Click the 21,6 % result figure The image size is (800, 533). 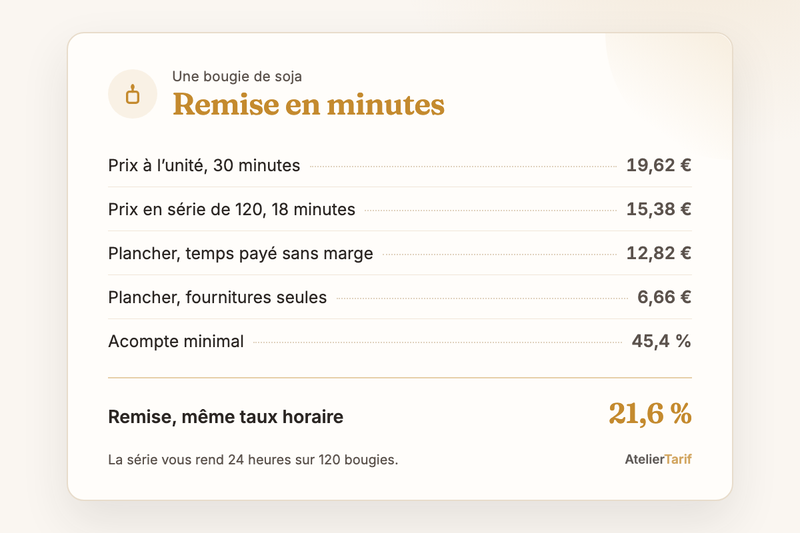pyautogui.click(x=650, y=413)
